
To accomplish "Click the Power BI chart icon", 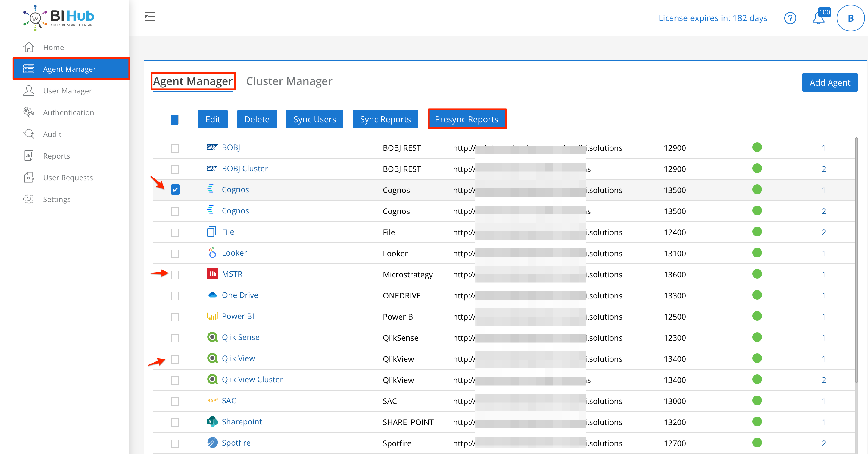I will click(x=212, y=316).
